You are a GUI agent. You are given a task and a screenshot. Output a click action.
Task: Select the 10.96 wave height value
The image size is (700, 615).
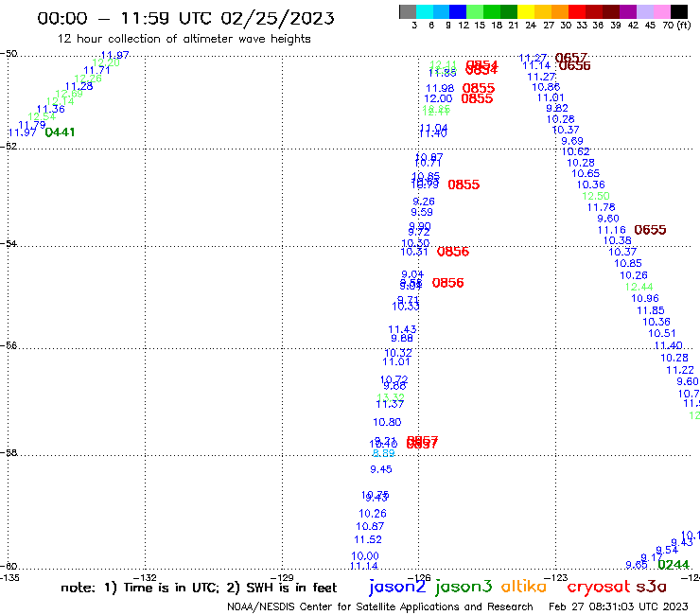[x=644, y=298]
